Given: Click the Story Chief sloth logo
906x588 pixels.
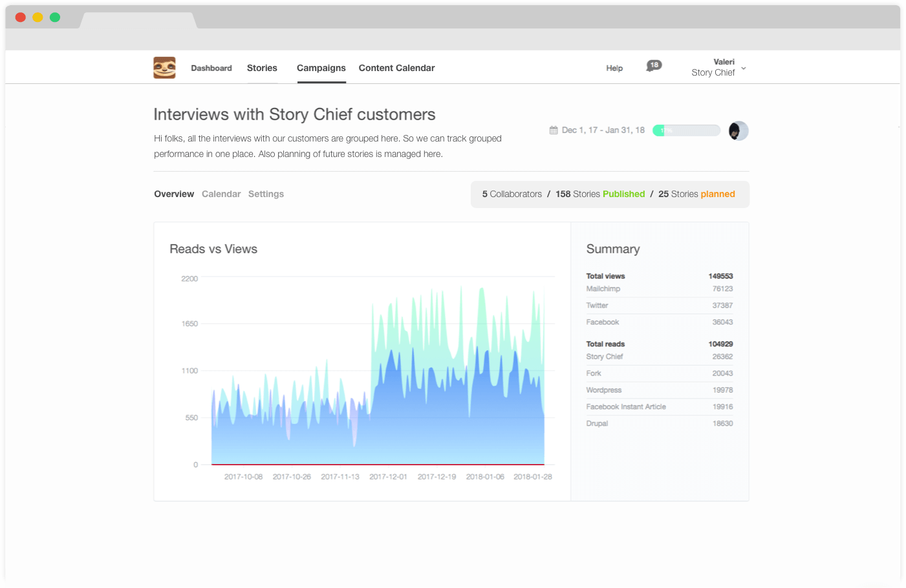Looking at the screenshot, I should (x=164, y=67).
